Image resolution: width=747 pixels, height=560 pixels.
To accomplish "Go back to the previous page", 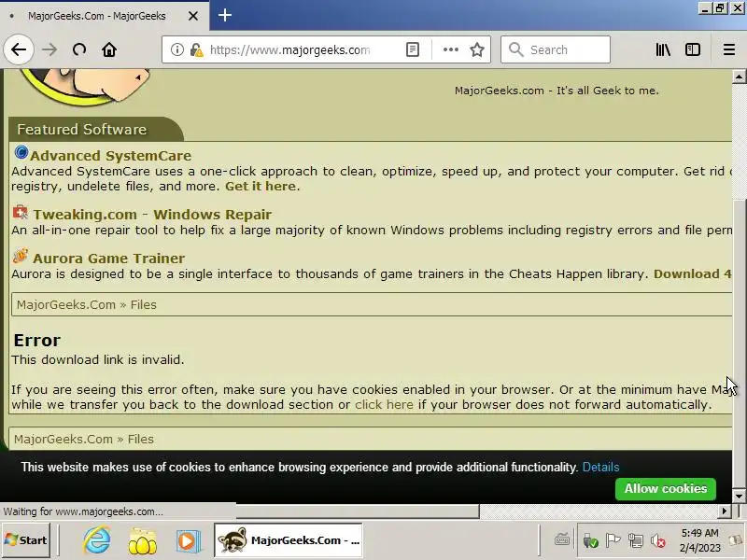I will coord(19,49).
